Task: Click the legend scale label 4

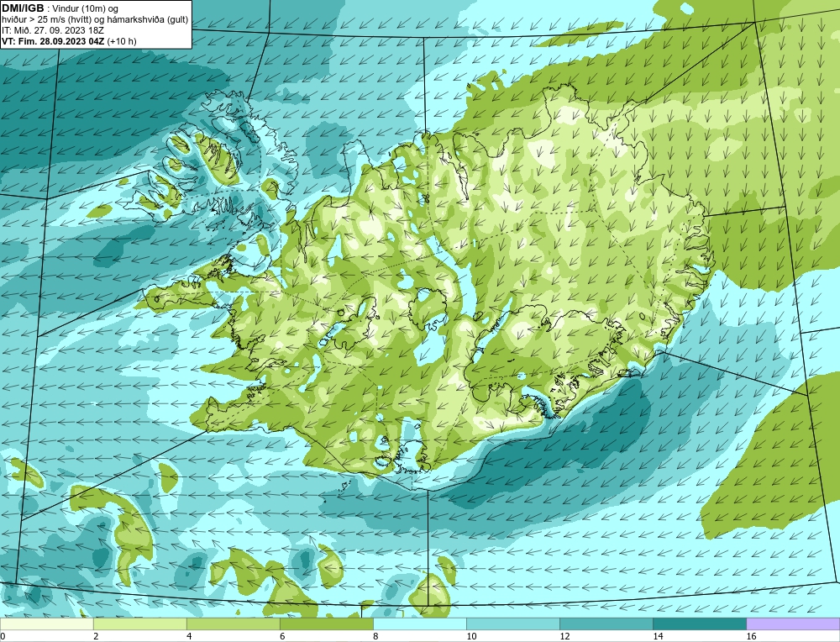Action: pos(189,636)
